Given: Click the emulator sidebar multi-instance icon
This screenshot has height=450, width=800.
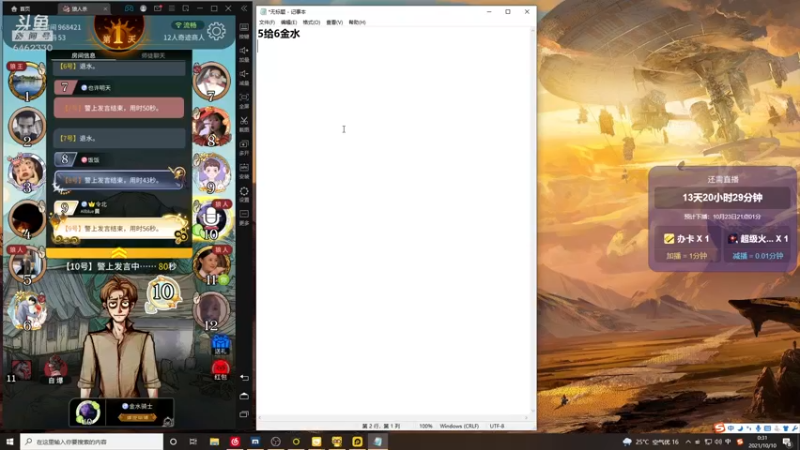Looking at the screenshot, I should pos(244,144).
